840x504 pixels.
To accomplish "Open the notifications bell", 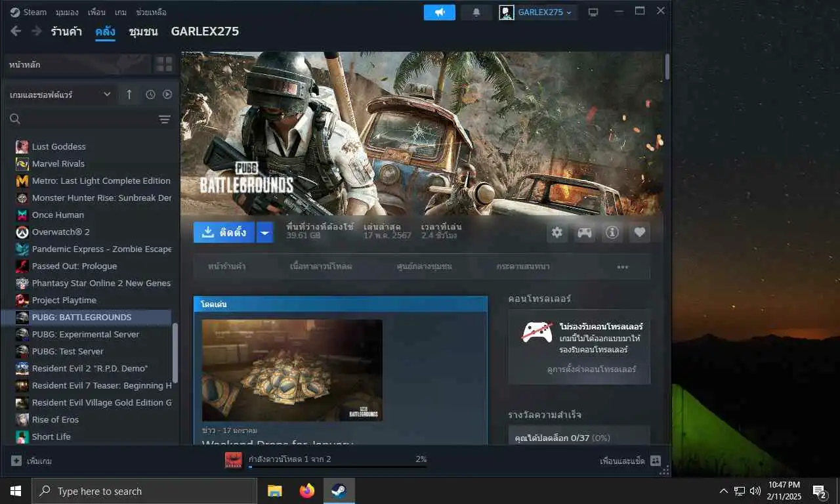I will tap(476, 12).
